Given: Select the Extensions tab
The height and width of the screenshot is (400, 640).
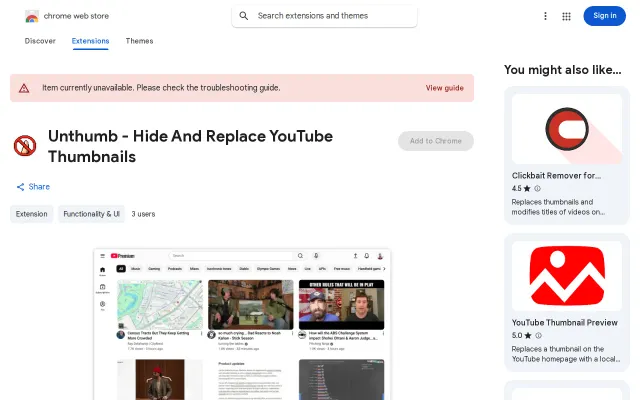Looking at the screenshot, I should tap(90, 41).
